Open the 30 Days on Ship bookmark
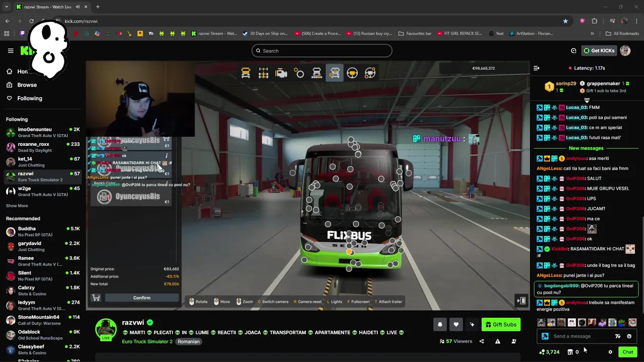This screenshot has width=644, height=362. (x=265, y=34)
